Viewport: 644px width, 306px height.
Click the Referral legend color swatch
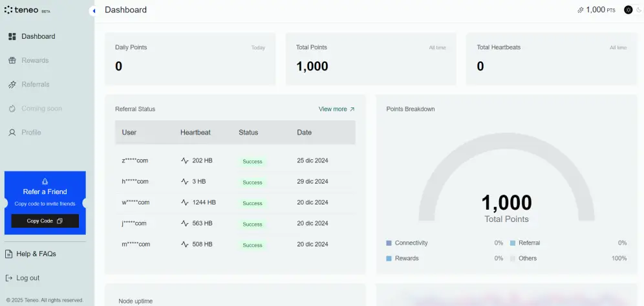click(513, 243)
